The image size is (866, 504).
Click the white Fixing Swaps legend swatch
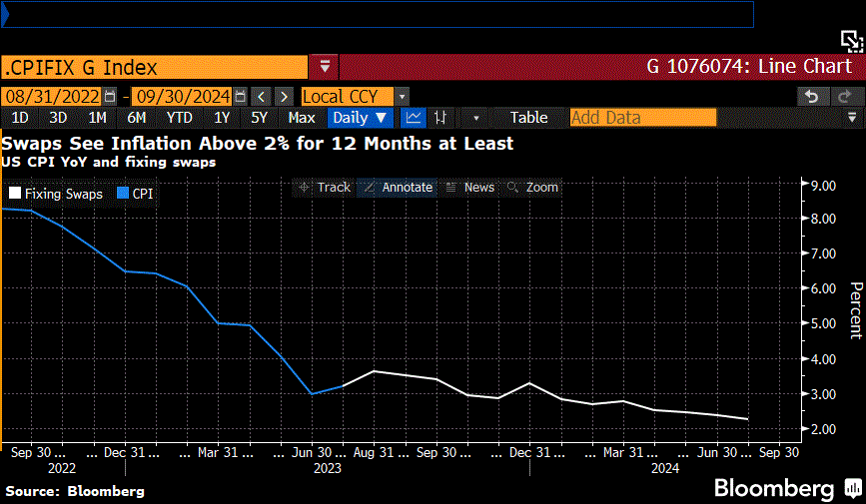coord(15,194)
